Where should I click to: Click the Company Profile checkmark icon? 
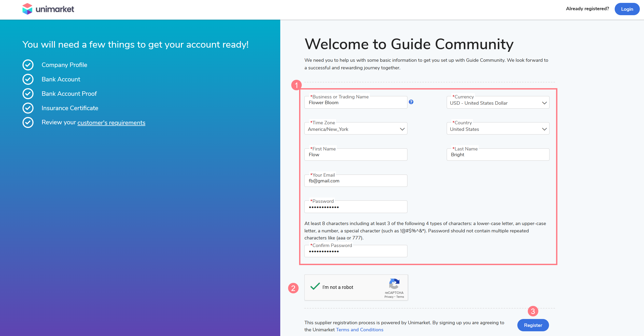click(x=28, y=65)
